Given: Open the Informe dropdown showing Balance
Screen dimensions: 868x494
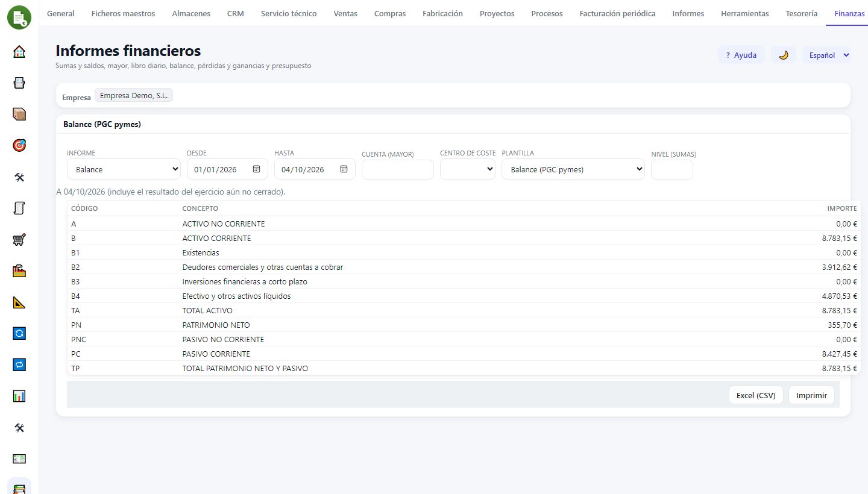Looking at the screenshot, I should coord(124,169).
